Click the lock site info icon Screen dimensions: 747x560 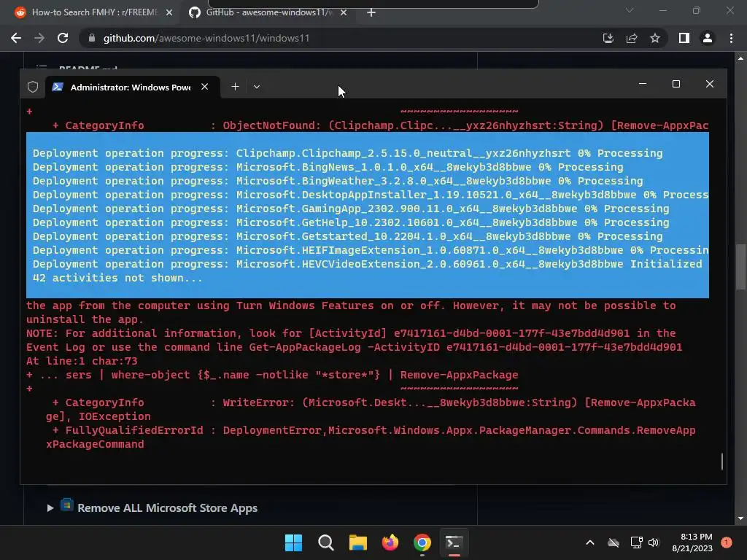[x=91, y=38]
